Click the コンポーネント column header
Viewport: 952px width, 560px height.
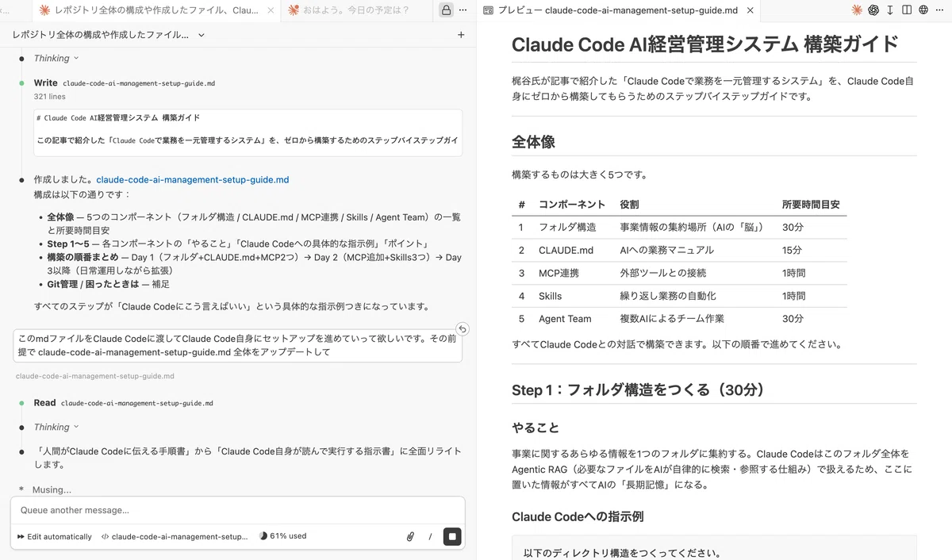tap(572, 204)
